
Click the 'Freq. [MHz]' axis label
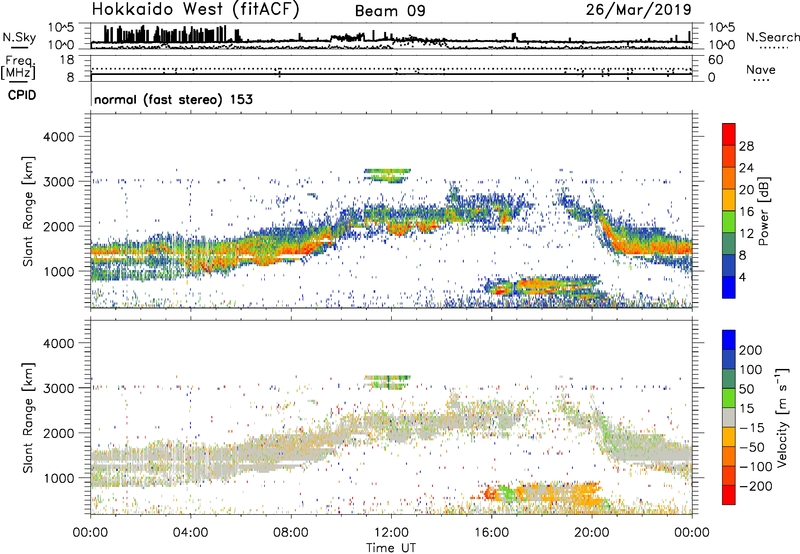(18, 68)
